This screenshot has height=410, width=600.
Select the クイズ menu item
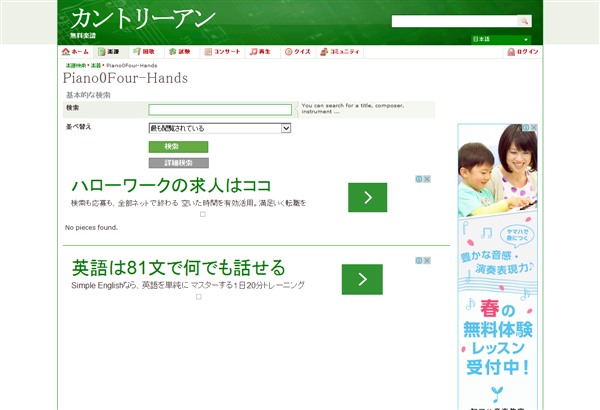298,52
